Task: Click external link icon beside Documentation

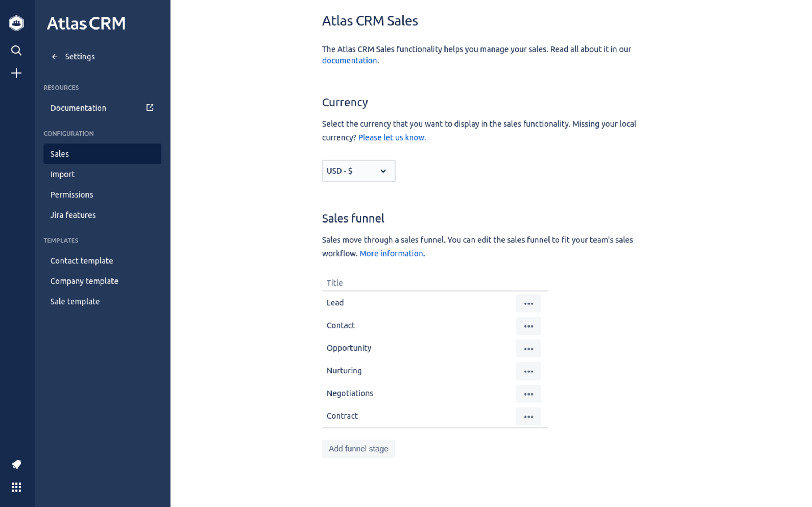Action: click(x=150, y=108)
